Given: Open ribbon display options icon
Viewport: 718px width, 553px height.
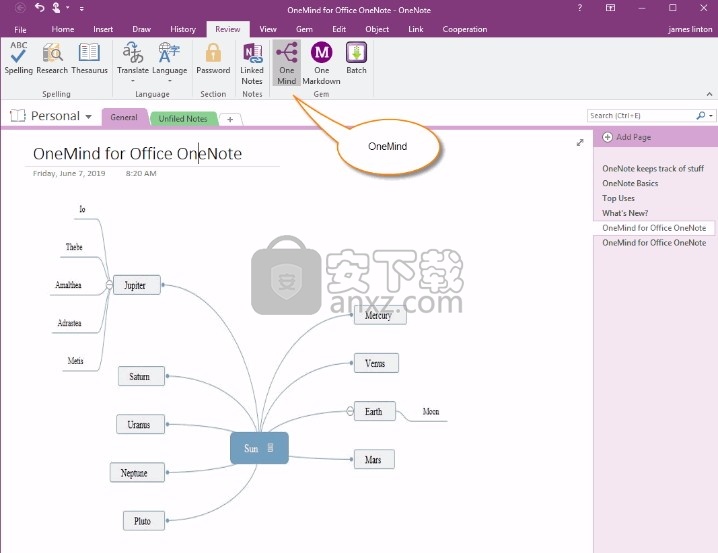Looking at the screenshot, I should 610,8.
